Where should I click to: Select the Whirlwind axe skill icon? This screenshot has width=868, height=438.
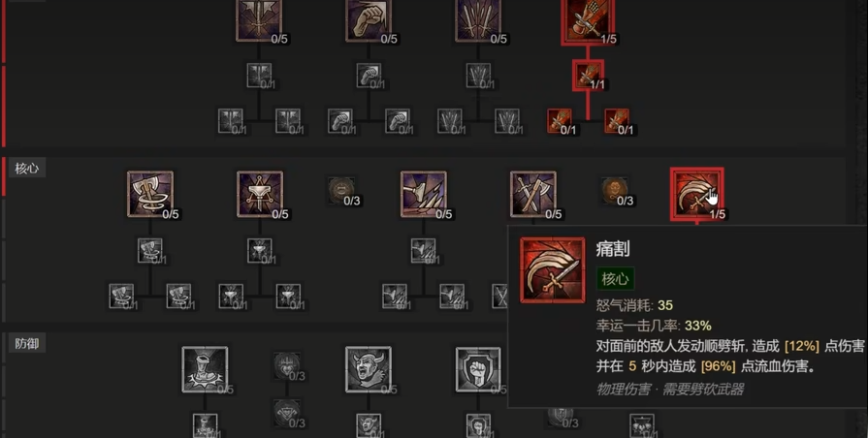click(150, 194)
